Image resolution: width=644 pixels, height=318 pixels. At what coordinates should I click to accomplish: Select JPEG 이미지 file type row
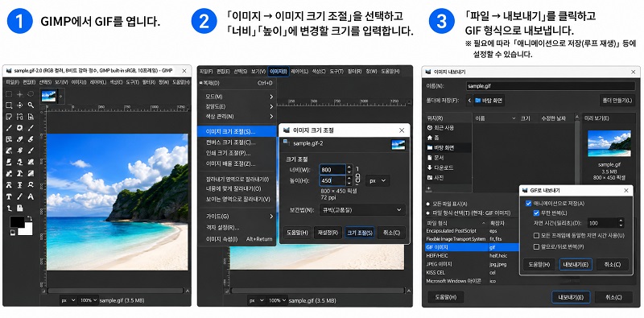472,264
